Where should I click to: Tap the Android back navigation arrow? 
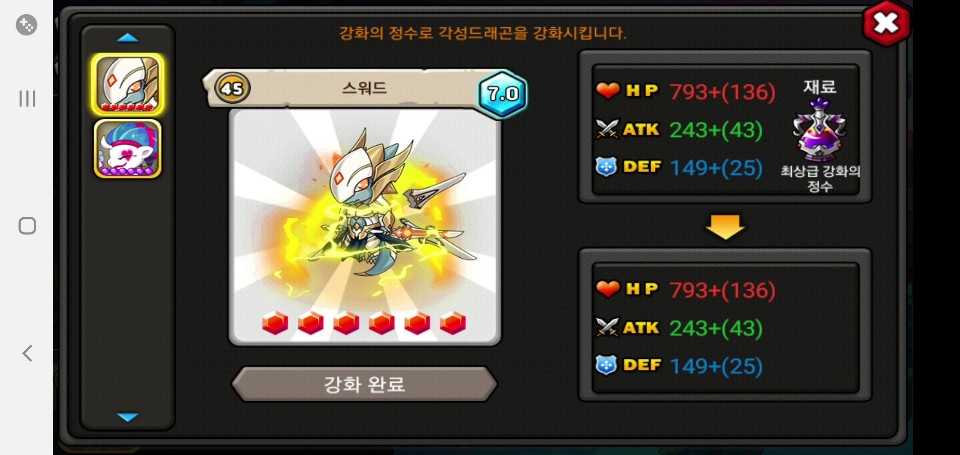tap(27, 353)
